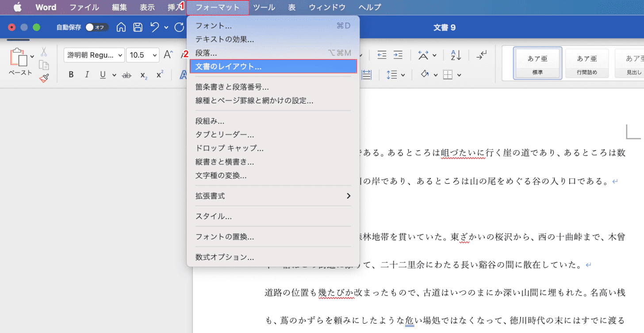This screenshot has width=644, height=333.
Task: Choose テキストの効果... menu item
Action: click(x=273, y=39)
